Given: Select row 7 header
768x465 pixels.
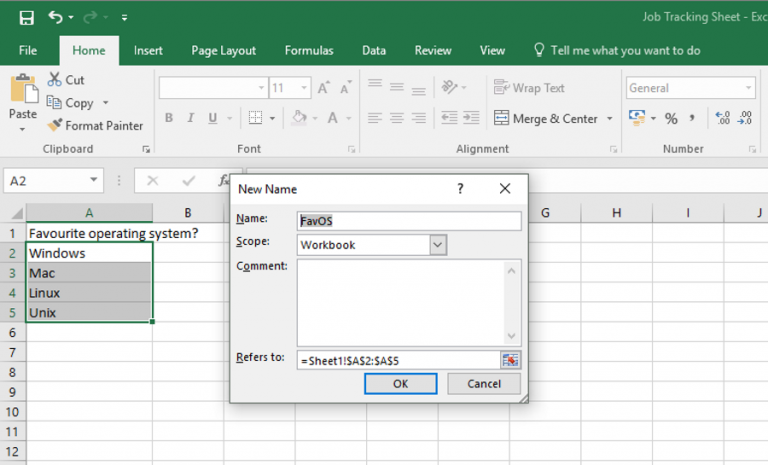Looking at the screenshot, I should click(13, 352).
